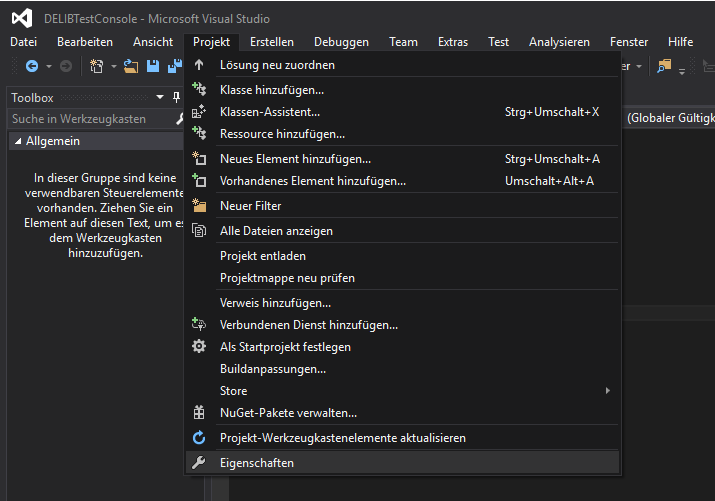Viewport: 715px width, 501px height.
Task: Click Verweis hinzufügen menu entry
Action: tap(275, 303)
